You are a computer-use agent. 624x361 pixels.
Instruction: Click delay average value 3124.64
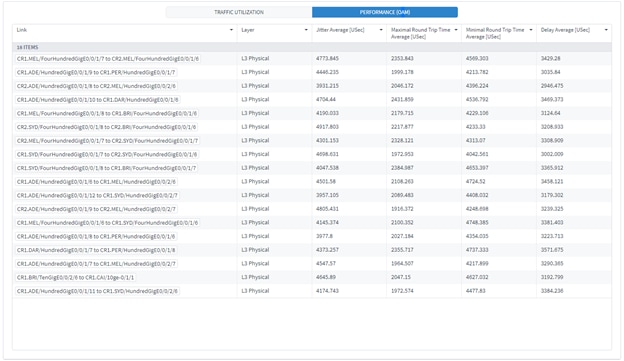coord(550,113)
